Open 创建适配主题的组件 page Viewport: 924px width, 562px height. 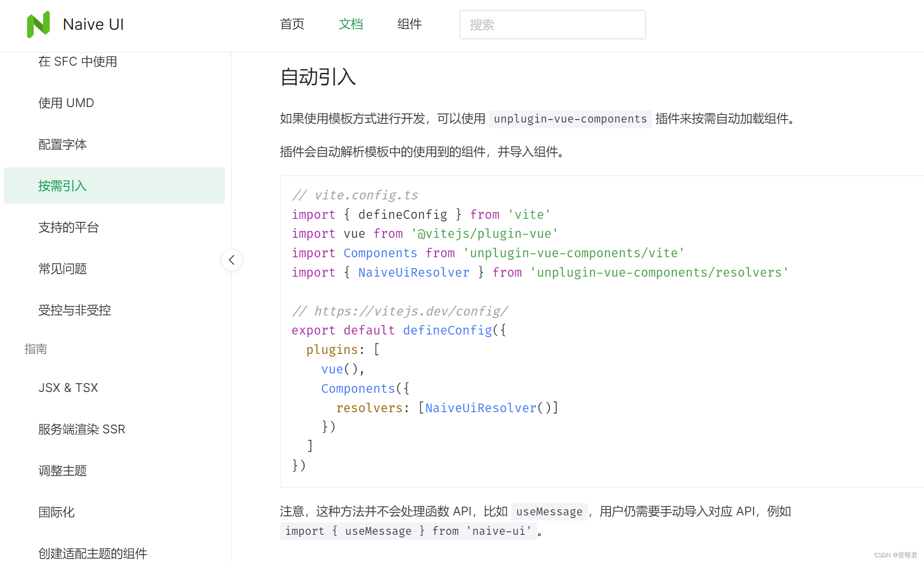(x=92, y=553)
